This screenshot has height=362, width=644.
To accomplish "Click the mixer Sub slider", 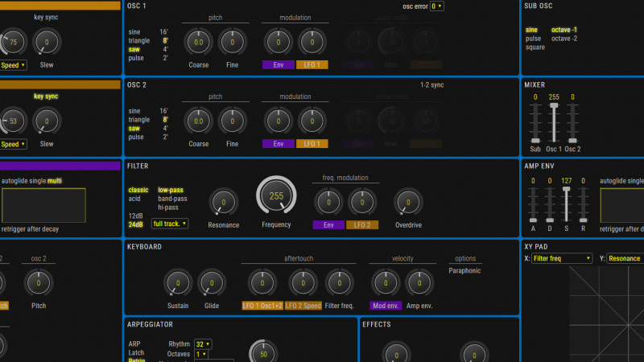I will (535, 122).
